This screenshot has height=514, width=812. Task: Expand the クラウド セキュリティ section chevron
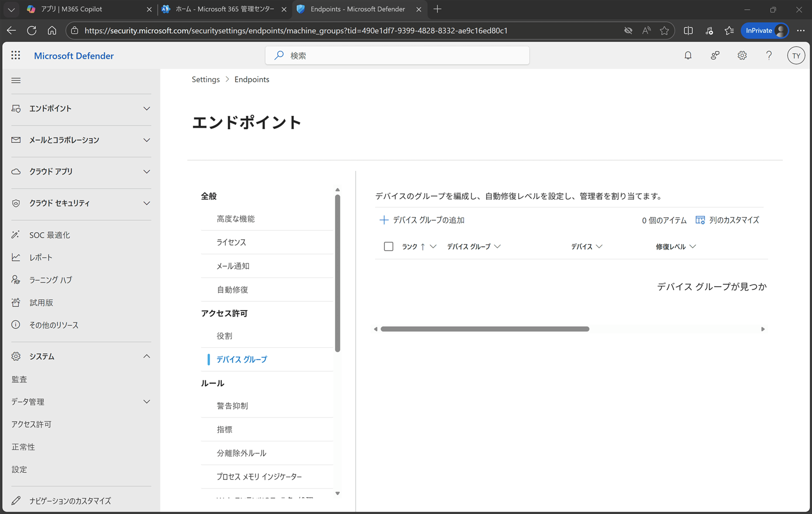coord(147,203)
